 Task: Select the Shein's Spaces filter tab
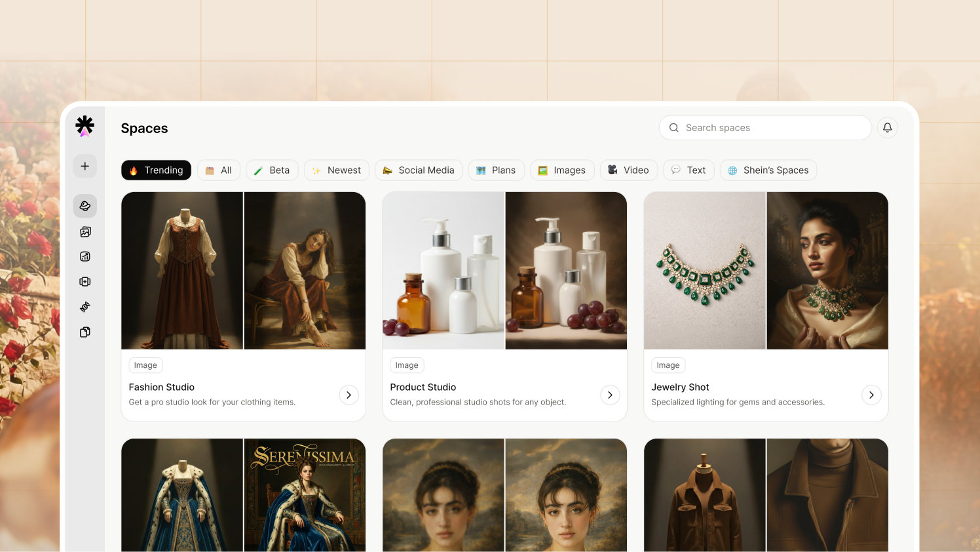click(768, 170)
